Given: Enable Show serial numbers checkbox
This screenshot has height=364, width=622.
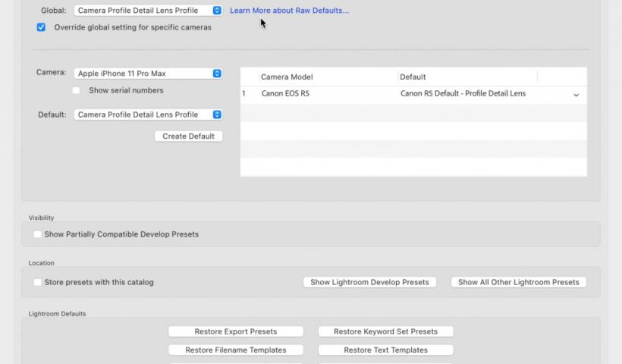Looking at the screenshot, I should pyautogui.click(x=76, y=90).
